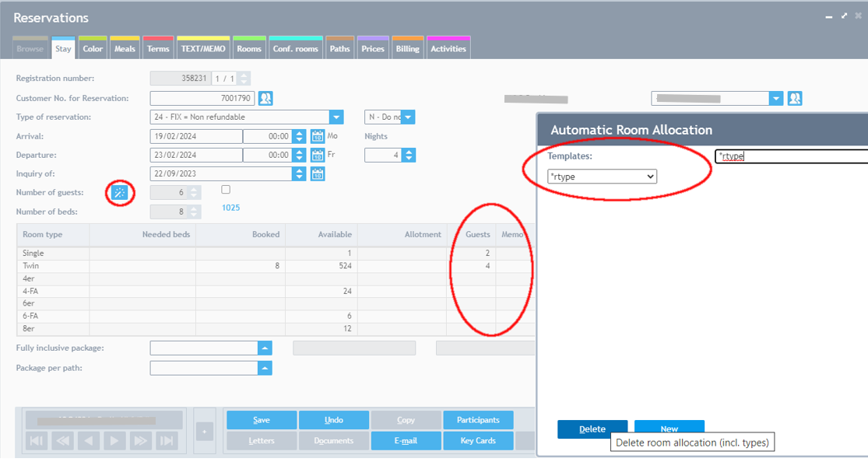Go to the next record with play arrow

tap(114, 441)
